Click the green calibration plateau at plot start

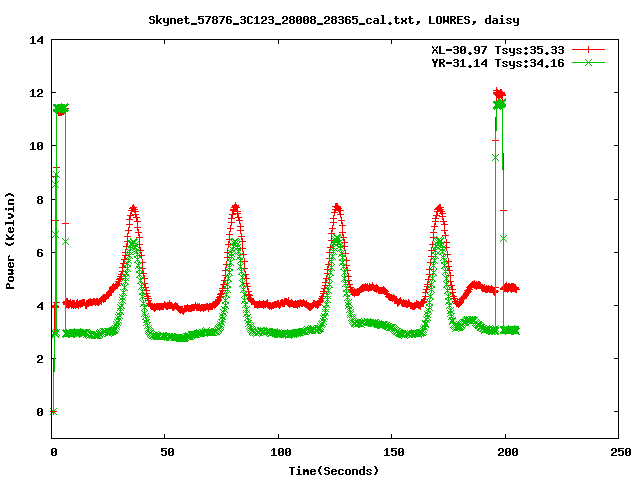(x=61, y=109)
